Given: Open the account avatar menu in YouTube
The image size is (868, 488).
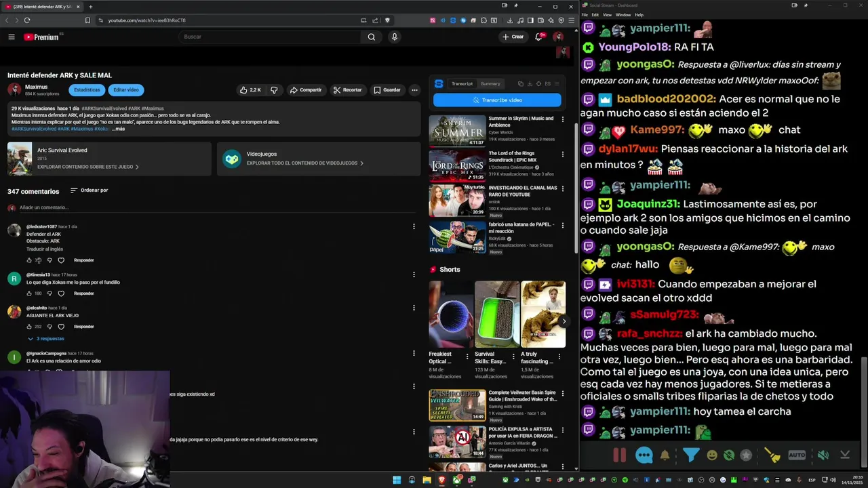Looking at the screenshot, I should click(x=558, y=37).
